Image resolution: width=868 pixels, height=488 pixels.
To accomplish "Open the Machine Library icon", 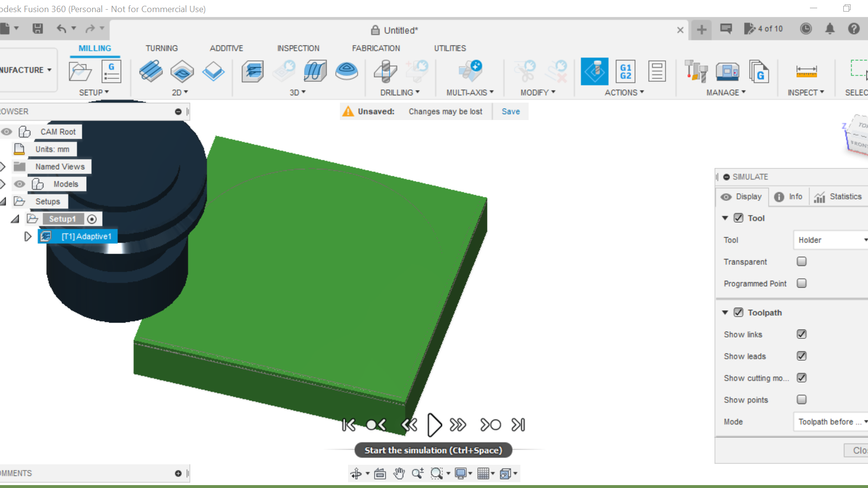I will 727,71.
